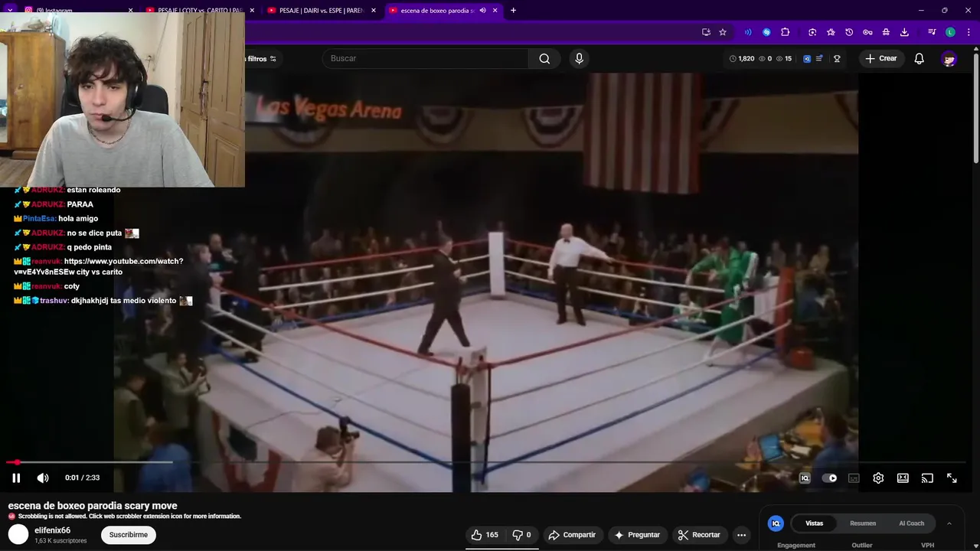
Task: Close the escena de boxeo parodia tab
Action: coord(495,11)
